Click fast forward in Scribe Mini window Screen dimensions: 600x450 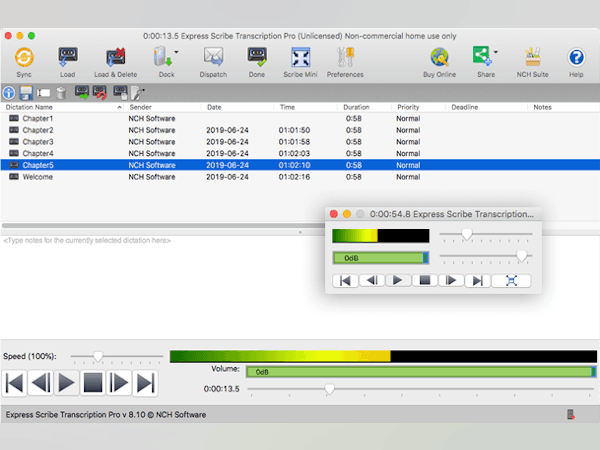coord(451,280)
